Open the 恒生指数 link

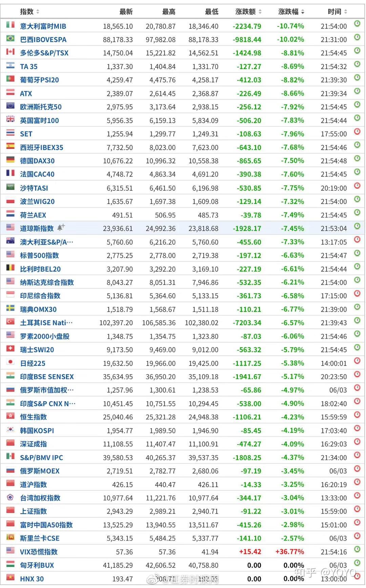(x=34, y=417)
